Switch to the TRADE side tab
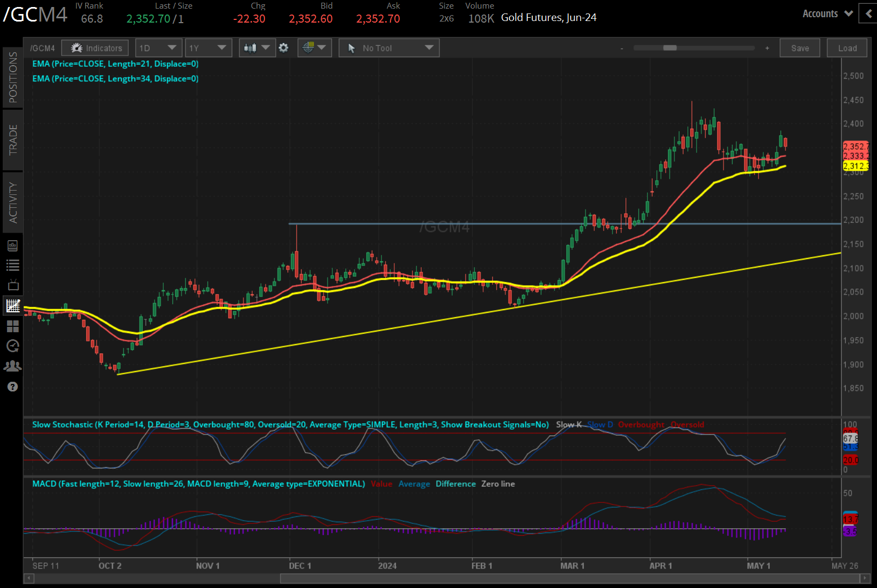Viewport: 877px width, 588px height. [x=12, y=139]
